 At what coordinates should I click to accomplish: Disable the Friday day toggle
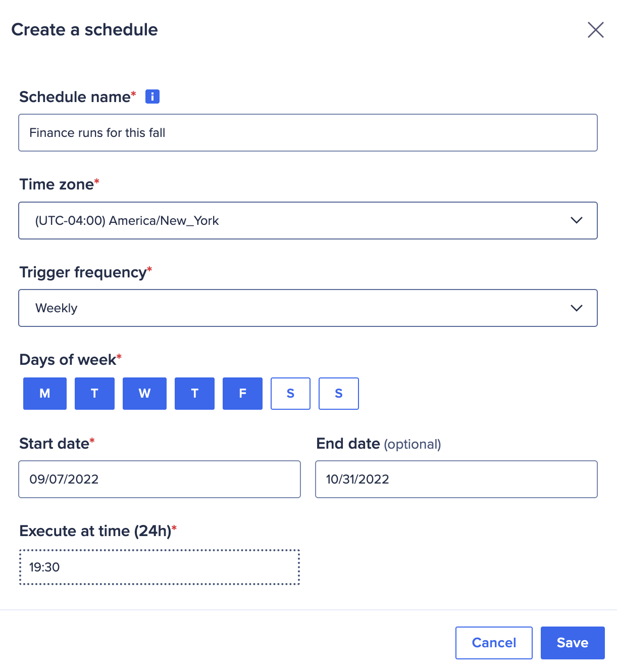tap(242, 393)
